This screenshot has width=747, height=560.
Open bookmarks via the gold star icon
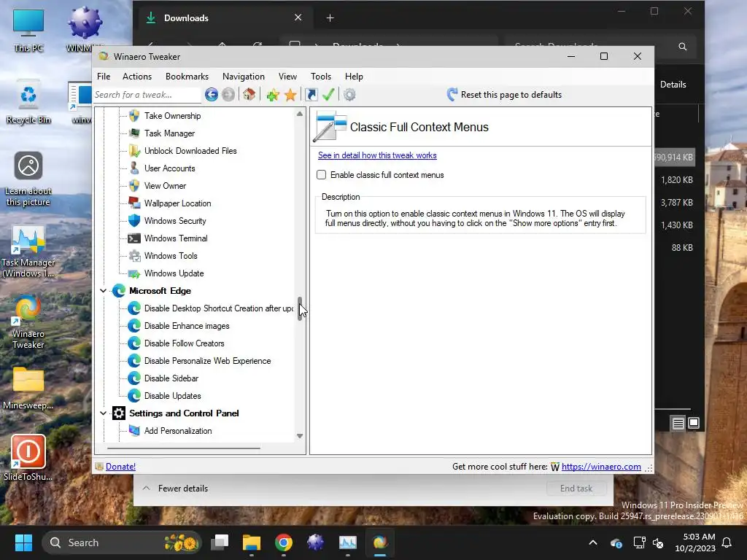290,95
